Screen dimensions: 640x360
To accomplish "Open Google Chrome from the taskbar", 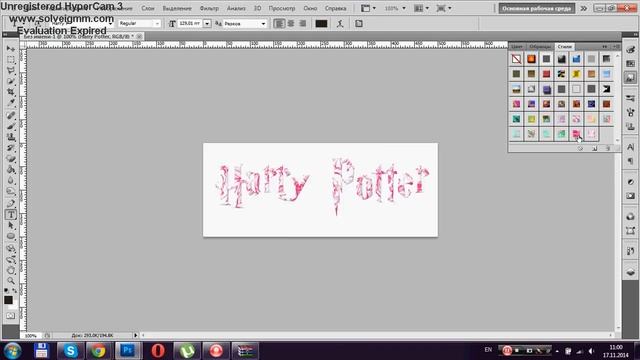I will coord(98,351).
